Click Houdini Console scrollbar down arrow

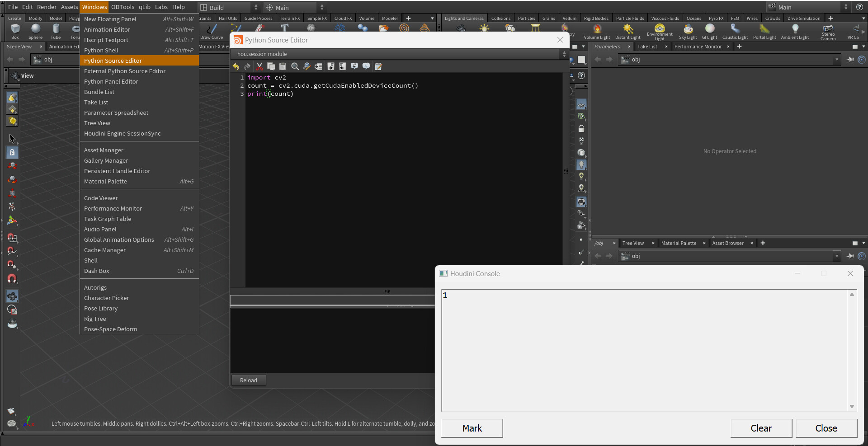(x=852, y=407)
